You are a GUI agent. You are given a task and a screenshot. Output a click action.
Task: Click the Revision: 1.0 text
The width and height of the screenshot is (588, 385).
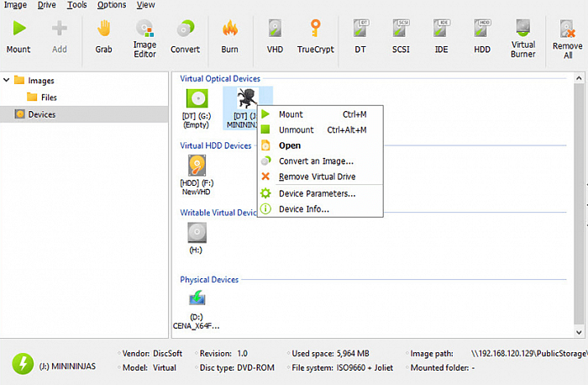223,354
